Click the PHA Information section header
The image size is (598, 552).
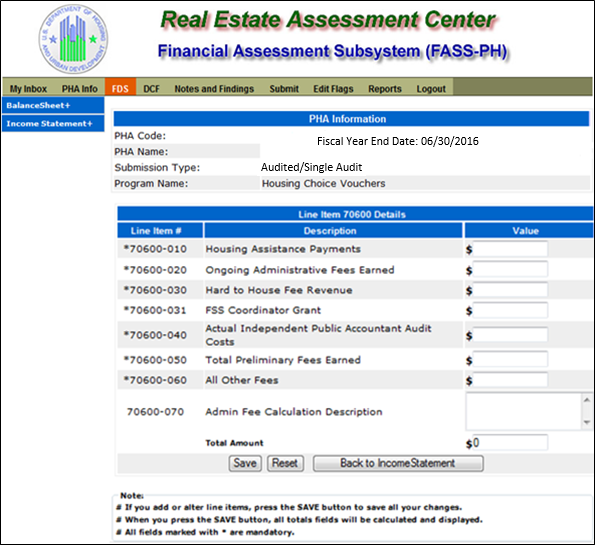[351, 119]
